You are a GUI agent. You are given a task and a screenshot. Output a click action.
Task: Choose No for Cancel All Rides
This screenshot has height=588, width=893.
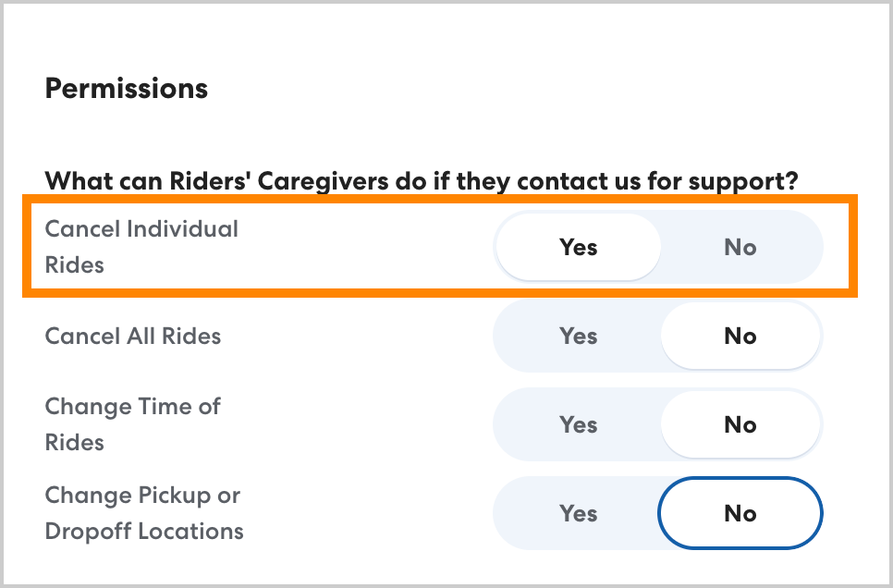click(x=740, y=337)
